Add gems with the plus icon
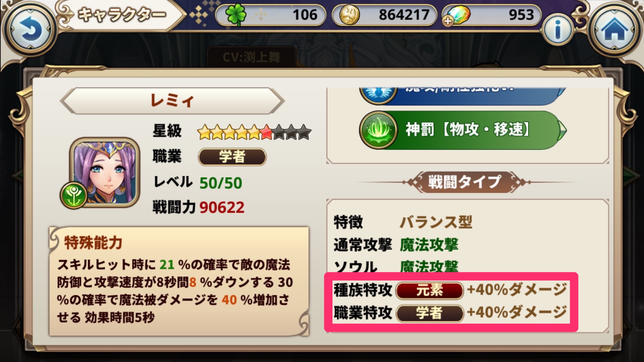The width and height of the screenshot is (644, 362). pos(448,21)
